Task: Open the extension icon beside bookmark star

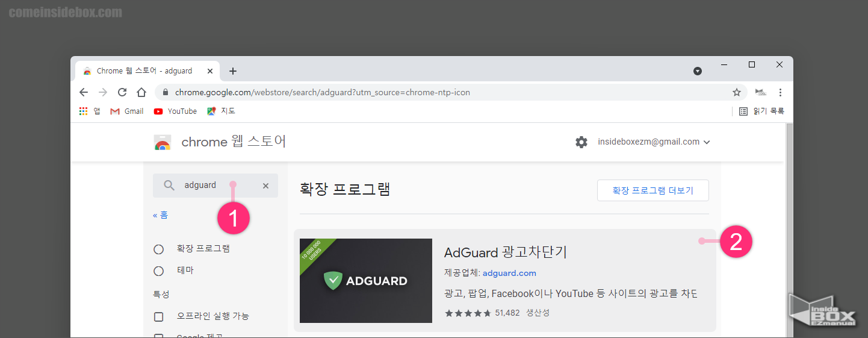Action: (760, 92)
